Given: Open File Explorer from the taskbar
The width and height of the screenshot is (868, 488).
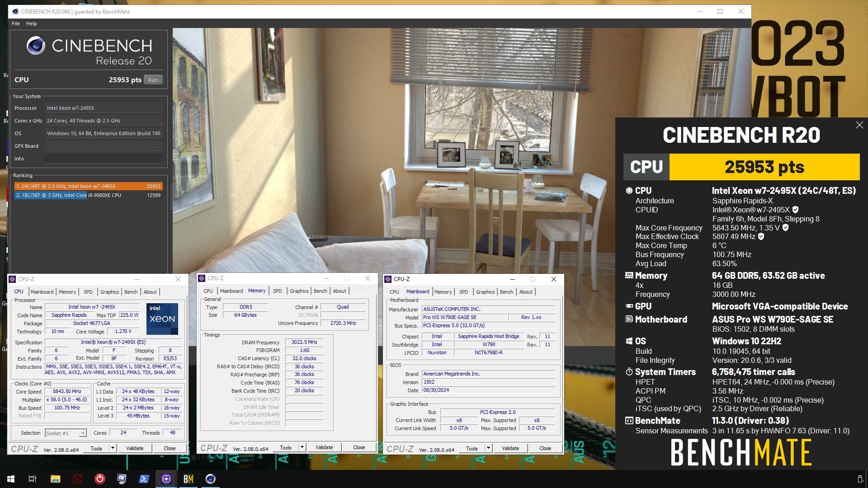Looking at the screenshot, I should (55, 479).
